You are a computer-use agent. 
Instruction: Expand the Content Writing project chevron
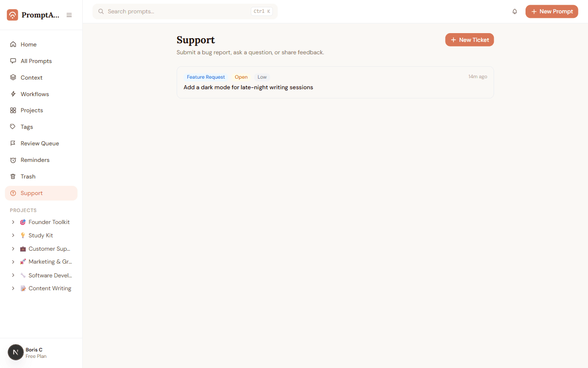(13, 288)
